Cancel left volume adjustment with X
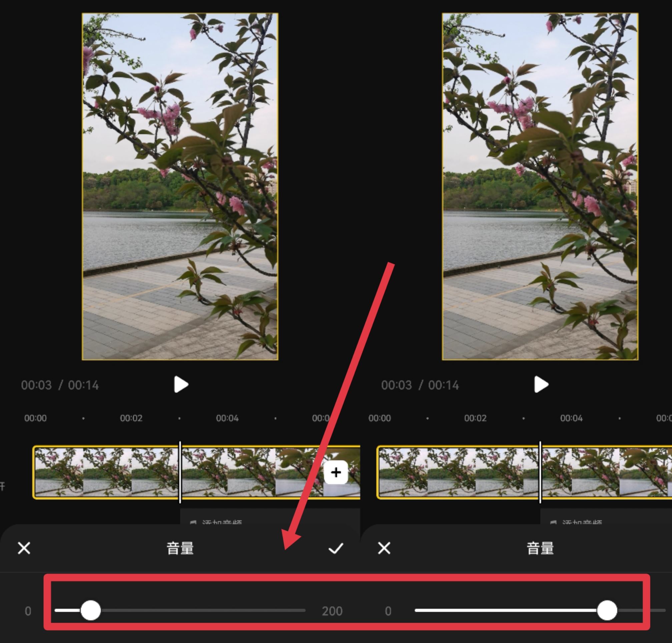This screenshot has width=672, height=643. click(x=25, y=548)
